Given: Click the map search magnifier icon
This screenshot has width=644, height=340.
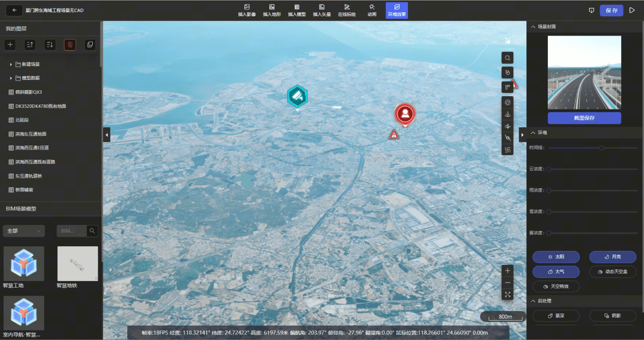Looking at the screenshot, I should click(x=507, y=58).
